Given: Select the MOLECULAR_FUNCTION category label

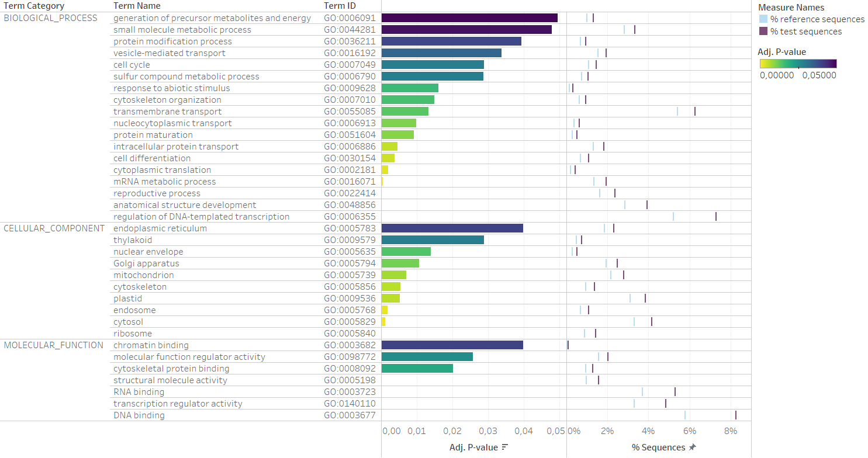Looking at the screenshot, I should point(54,345).
